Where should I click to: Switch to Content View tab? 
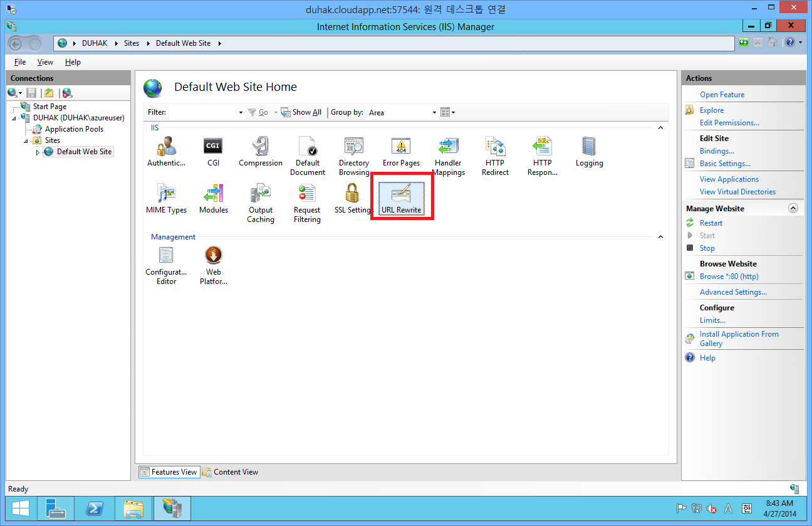(x=230, y=472)
